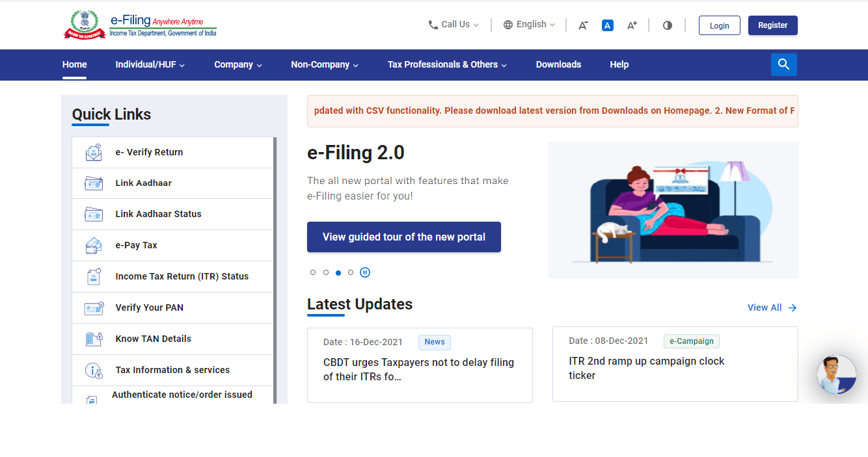Open the e- Verify Return quick link
Image resolution: width=868 pixels, height=457 pixels.
pyautogui.click(x=173, y=152)
